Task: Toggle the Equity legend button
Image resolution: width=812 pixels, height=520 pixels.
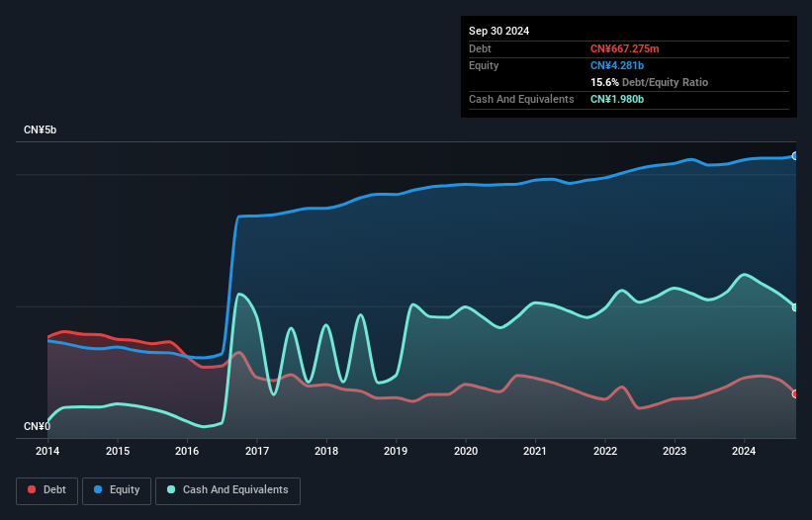Action: point(117,490)
